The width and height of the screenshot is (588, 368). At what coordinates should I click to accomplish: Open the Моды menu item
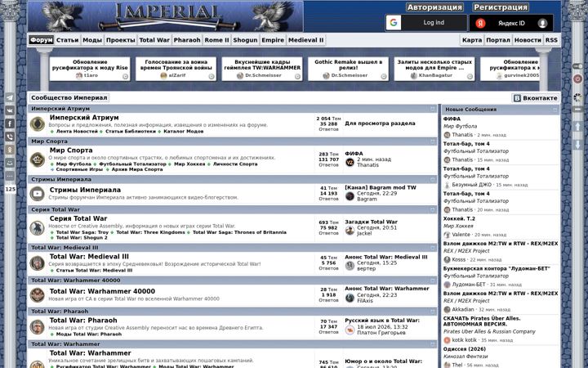(x=92, y=40)
